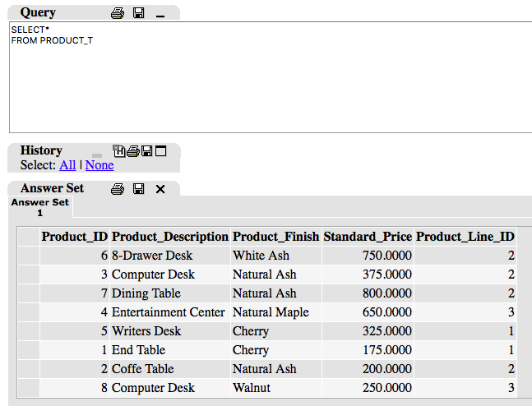Viewport: 532px width, 406px height.
Task: Click the row selector for Dining Table row
Action: point(29,293)
